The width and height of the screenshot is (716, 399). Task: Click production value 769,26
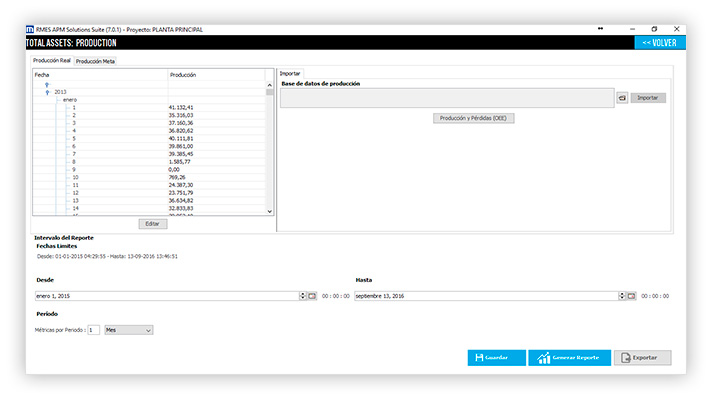click(177, 178)
